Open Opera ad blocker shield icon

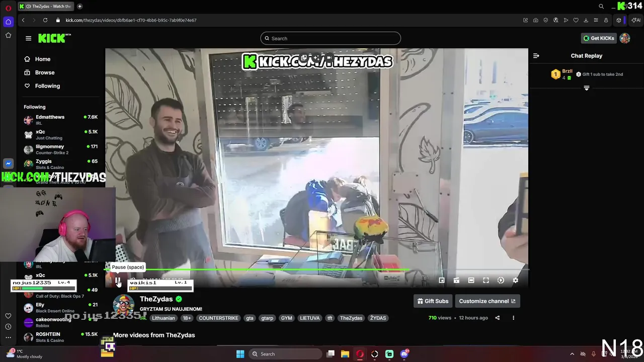[x=545, y=20]
